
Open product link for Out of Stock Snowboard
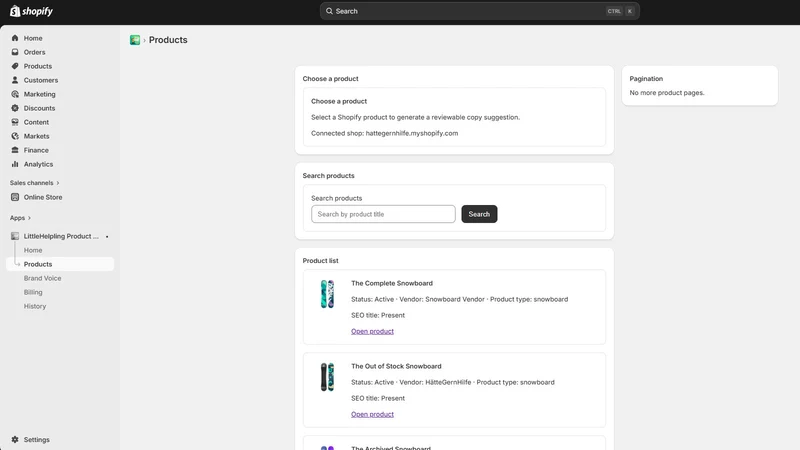372,414
